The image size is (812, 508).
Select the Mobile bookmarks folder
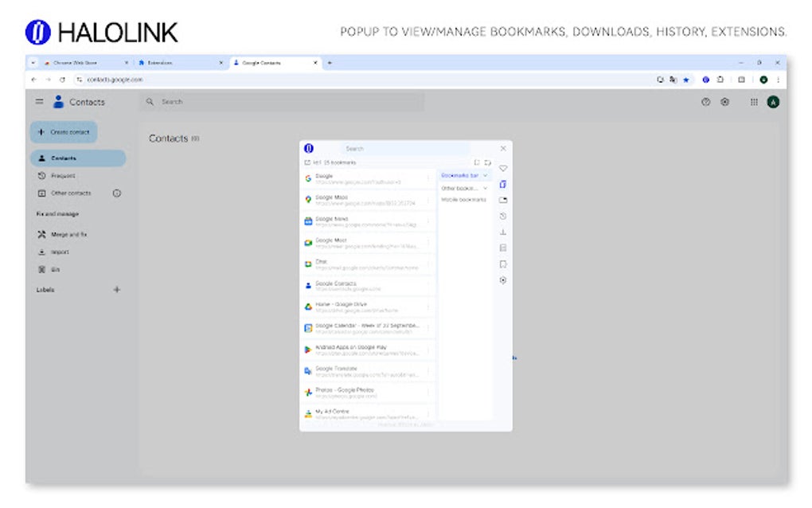pyautogui.click(x=463, y=199)
